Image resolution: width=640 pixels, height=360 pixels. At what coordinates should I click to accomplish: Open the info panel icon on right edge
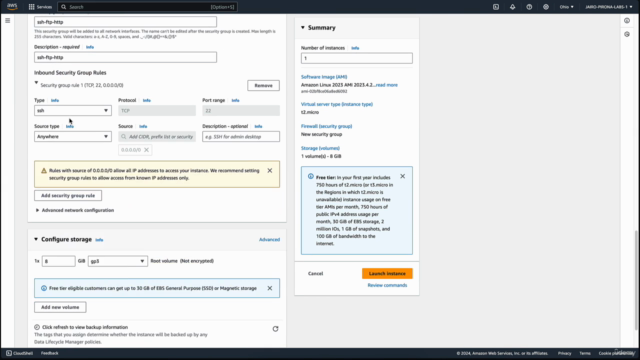point(627,20)
